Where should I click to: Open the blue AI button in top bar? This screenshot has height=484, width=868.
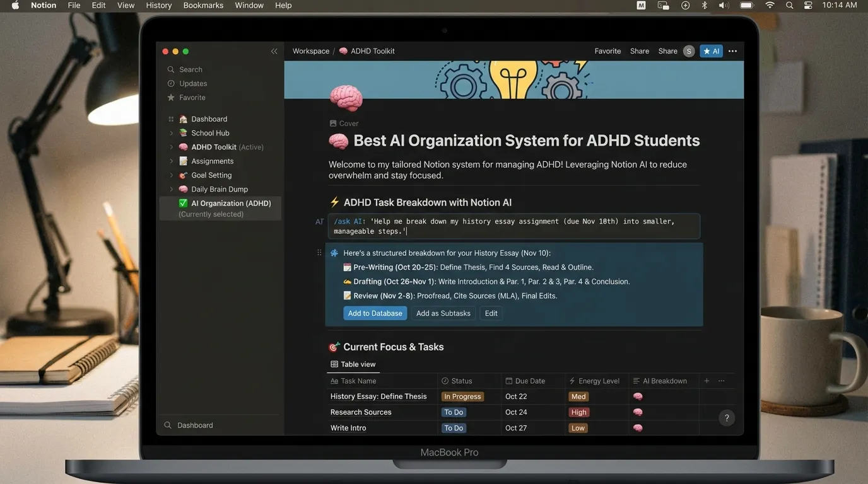coord(712,52)
